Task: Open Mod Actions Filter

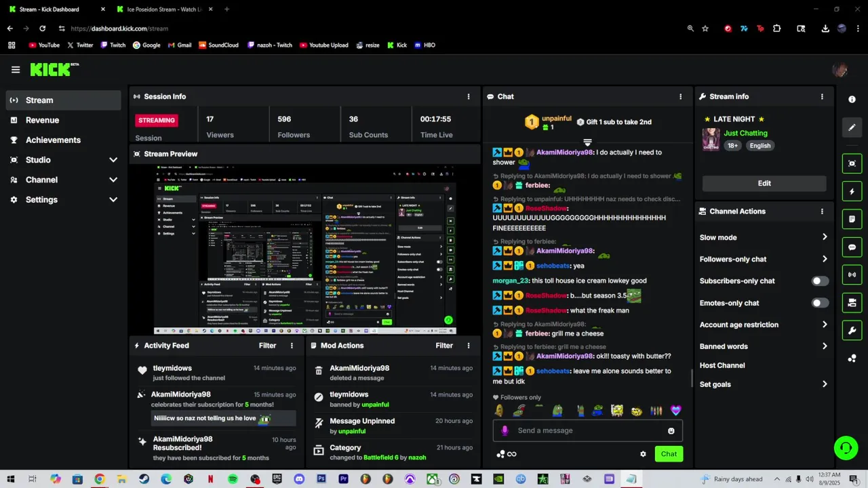Action: (x=444, y=346)
